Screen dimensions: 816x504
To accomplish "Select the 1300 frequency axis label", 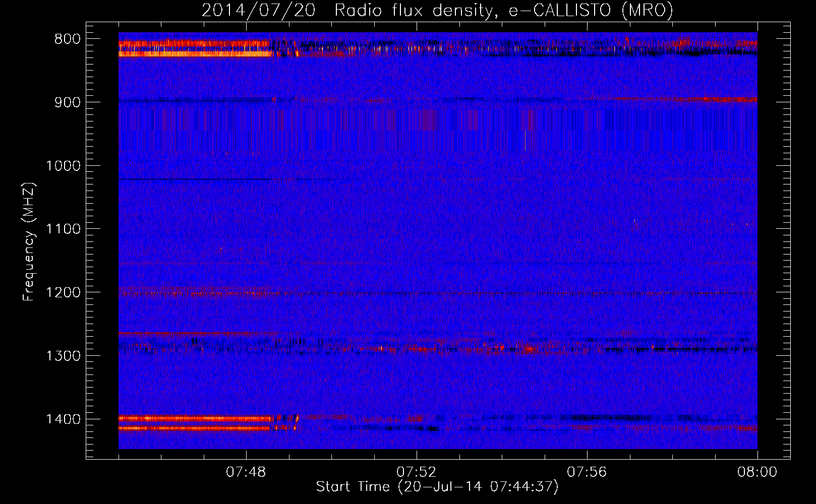I will click(x=63, y=356).
